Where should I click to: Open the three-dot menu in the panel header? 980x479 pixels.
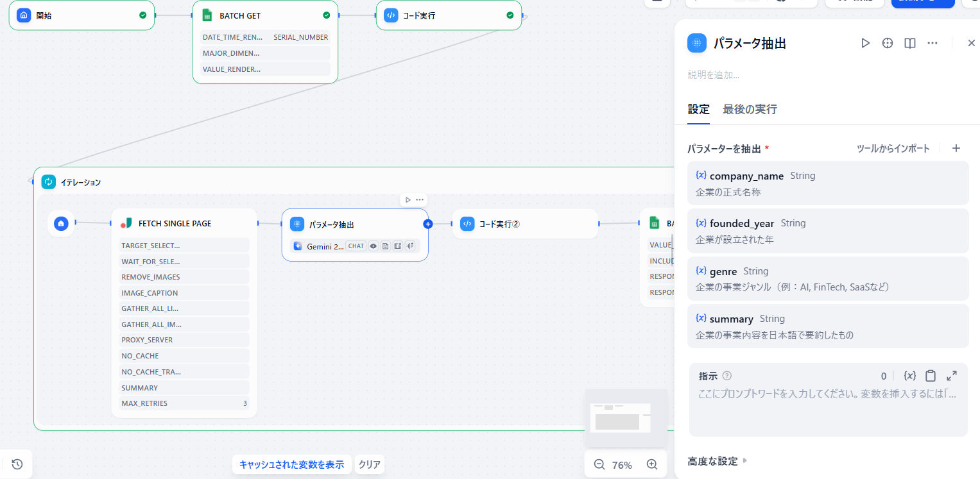933,43
